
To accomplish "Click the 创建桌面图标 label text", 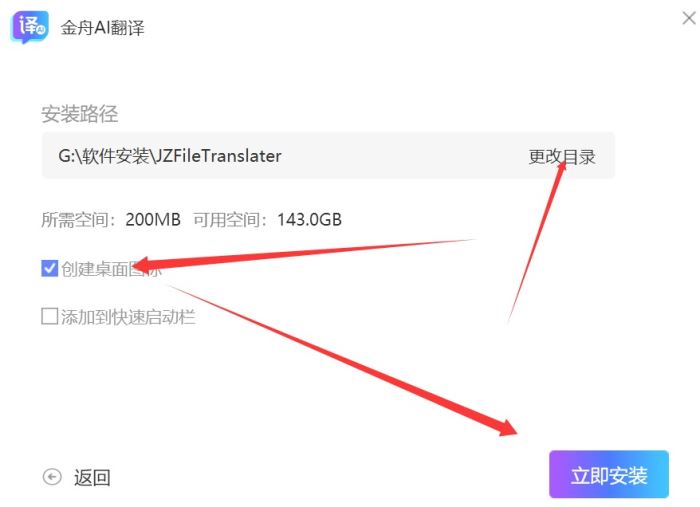I will coord(111,269).
